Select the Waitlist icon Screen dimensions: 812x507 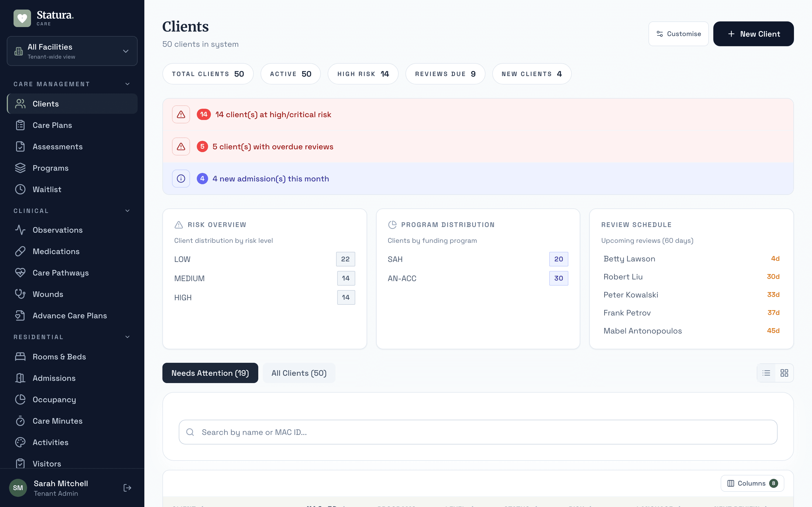point(20,189)
